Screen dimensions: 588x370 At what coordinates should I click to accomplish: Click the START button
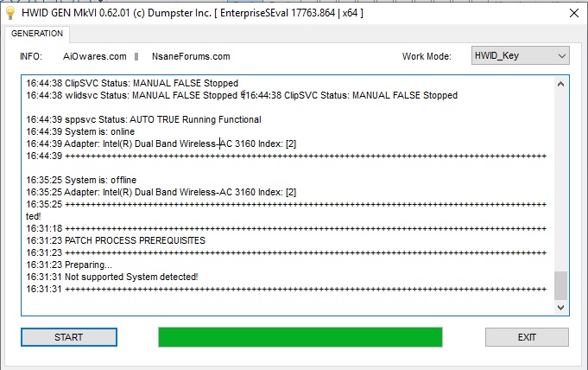click(69, 337)
